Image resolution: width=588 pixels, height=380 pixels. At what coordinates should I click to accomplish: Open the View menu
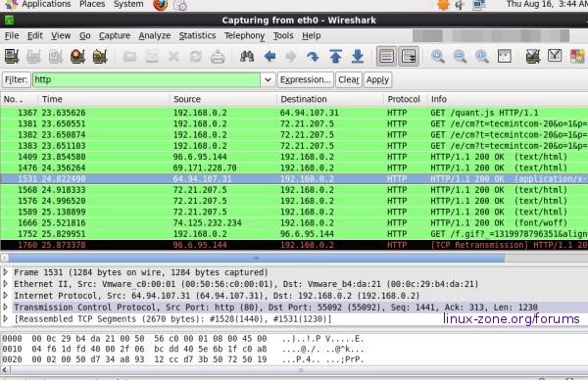[61, 35]
